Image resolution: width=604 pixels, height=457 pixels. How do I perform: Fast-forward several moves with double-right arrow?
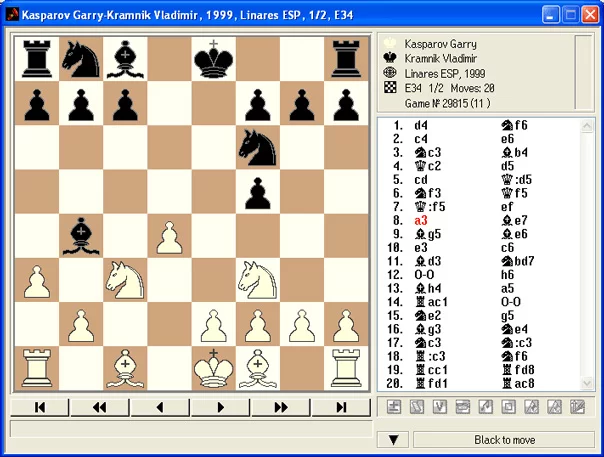[280, 407]
